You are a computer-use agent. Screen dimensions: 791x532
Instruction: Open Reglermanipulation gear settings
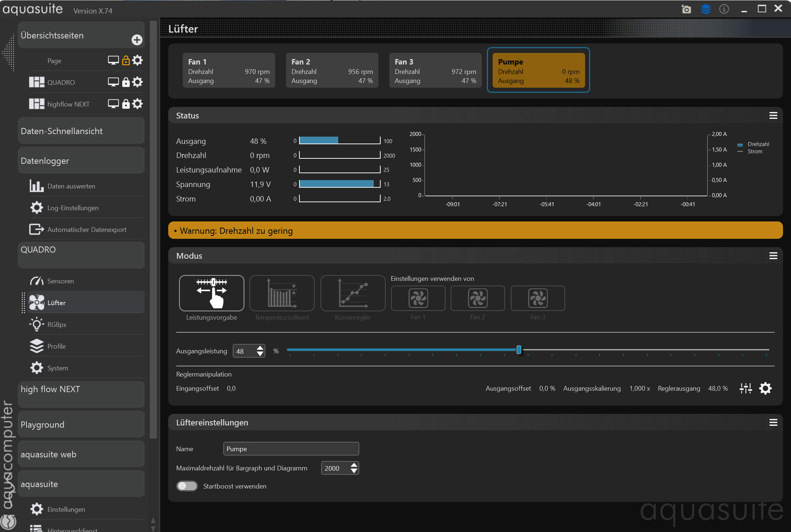coord(765,388)
